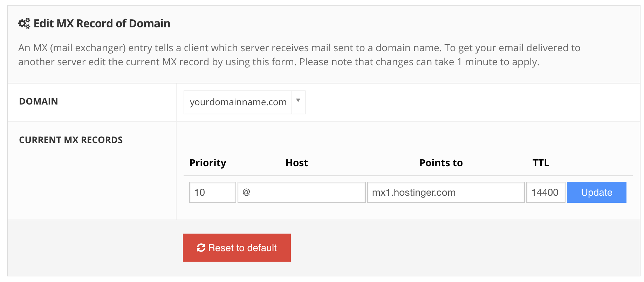
Task: Click the CURRENT MX RECORDS label
Action: [x=71, y=140]
